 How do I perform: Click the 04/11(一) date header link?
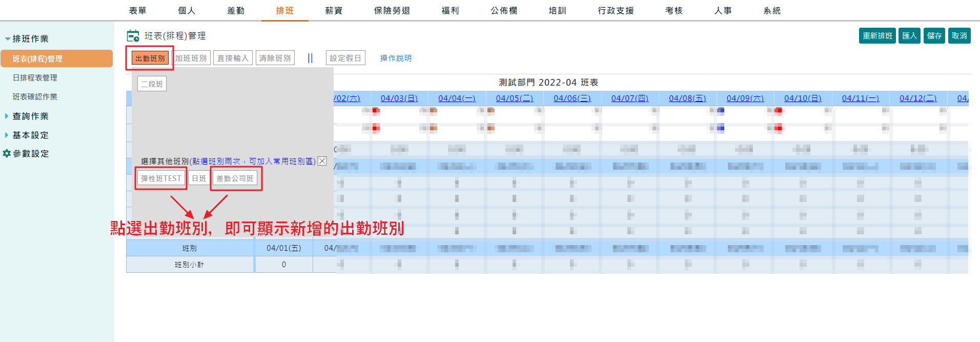[861, 98]
